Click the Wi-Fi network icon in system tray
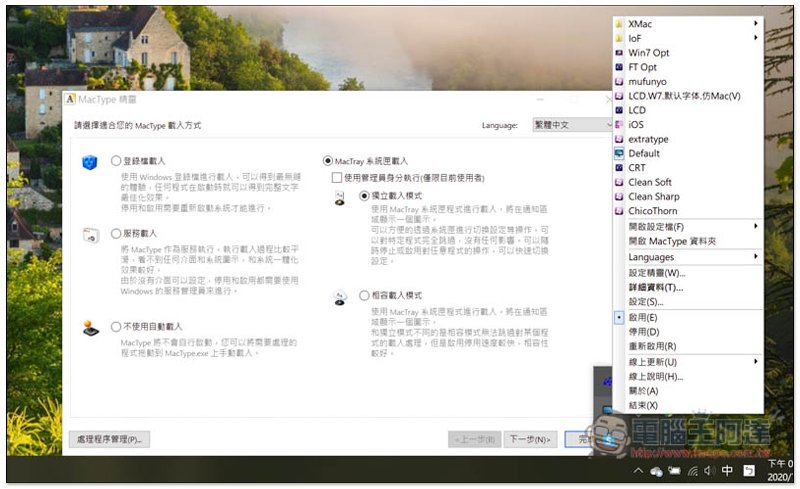The width and height of the screenshot is (800, 489). pyautogui.click(x=692, y=470)
